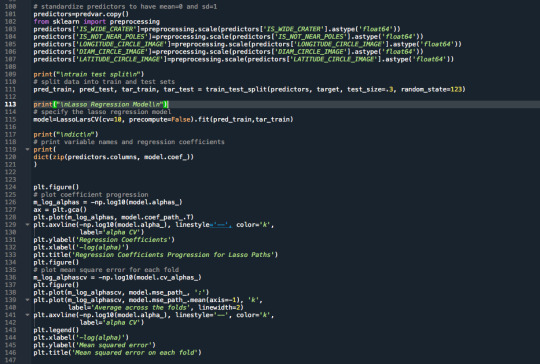Click plt.ylabel 'Mean squared error' line
The width and height of the screenshot is (540, 364).
pyautogui.click(x=94, y=345)
